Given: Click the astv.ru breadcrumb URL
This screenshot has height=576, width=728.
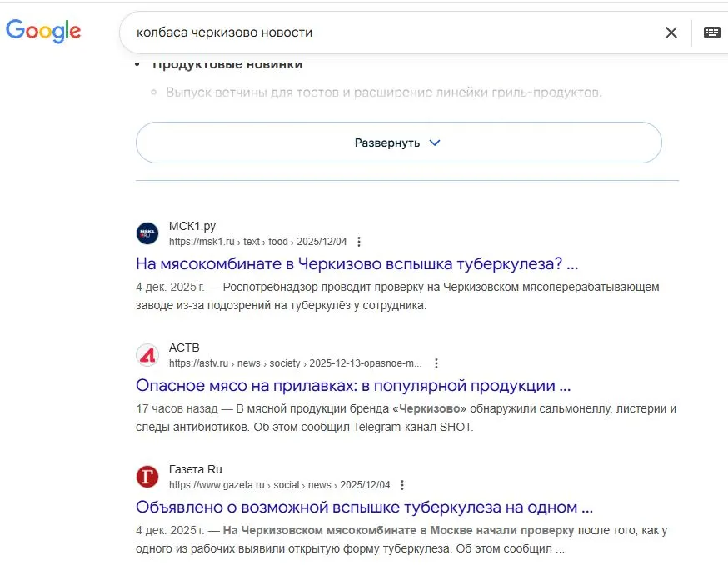Looking at the screenshot, I should point(296,363).
